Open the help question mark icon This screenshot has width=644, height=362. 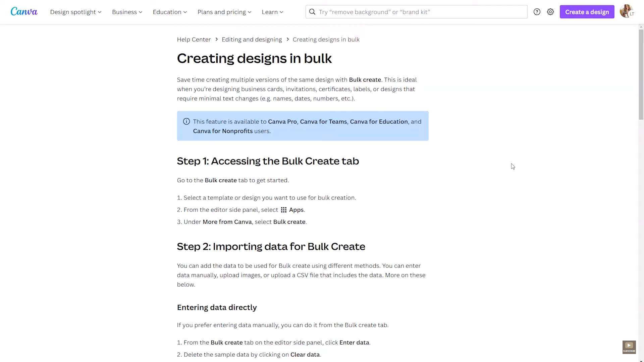[537, 12]
